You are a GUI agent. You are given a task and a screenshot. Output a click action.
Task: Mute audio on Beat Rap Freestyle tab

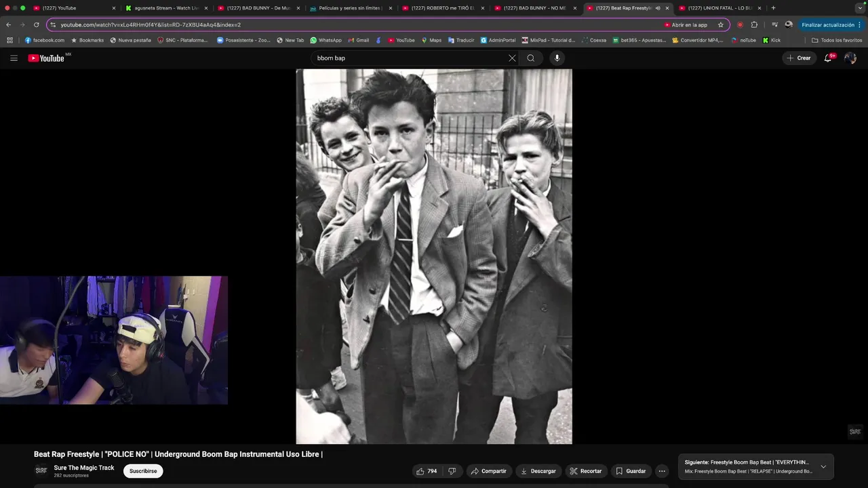click(x=658, y=8)
